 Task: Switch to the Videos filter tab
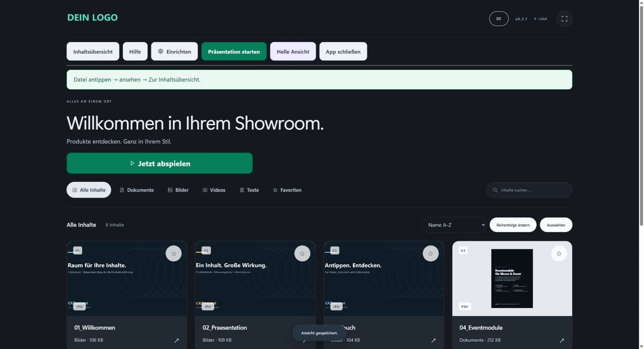[214, 190]
